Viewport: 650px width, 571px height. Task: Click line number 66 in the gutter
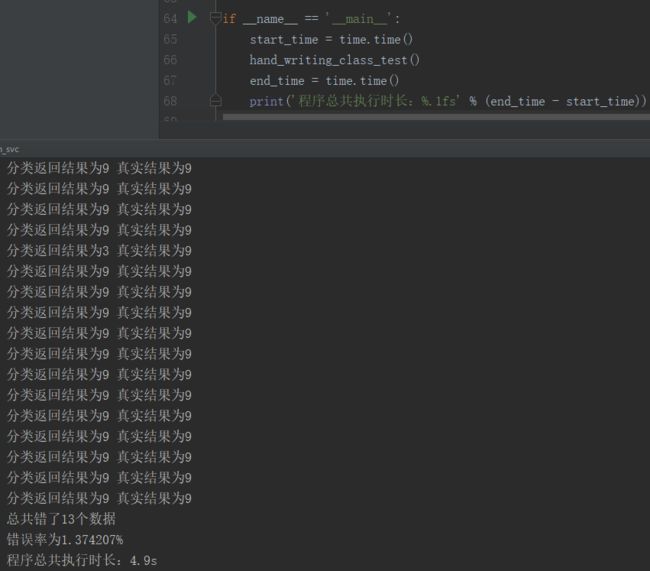(170, 60)
